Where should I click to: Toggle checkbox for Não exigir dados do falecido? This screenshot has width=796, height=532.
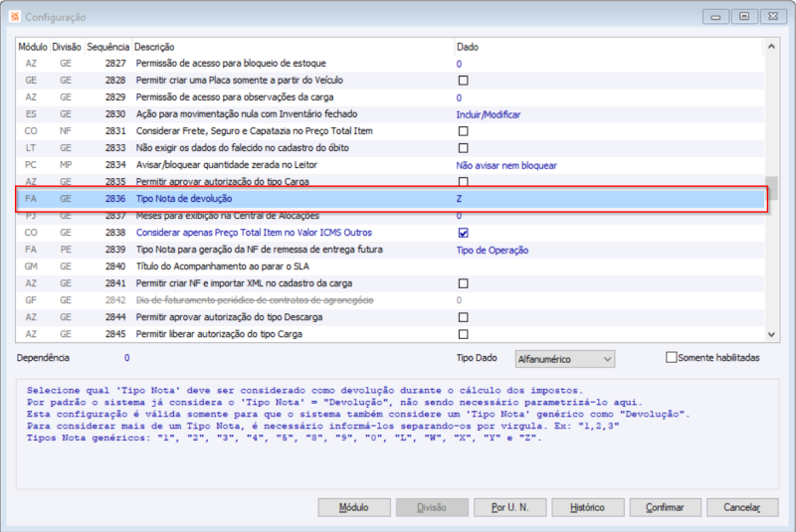coord(463,148)
